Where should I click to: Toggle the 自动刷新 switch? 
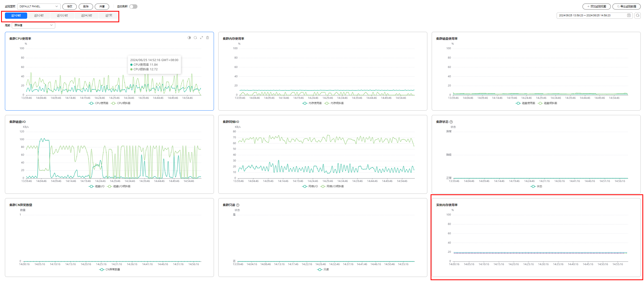133,7
